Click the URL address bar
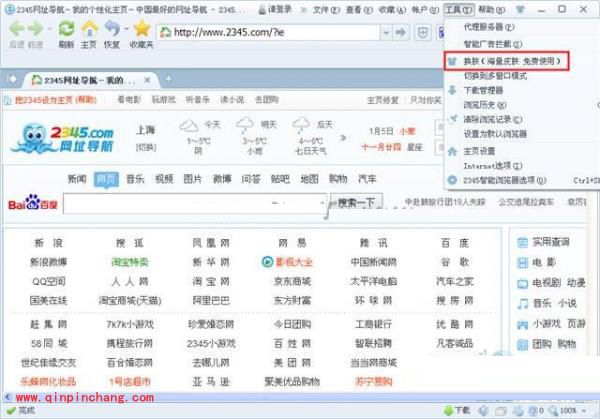Image resolution: width=600 pixels, height=419 pixels. (x=268, y=33)
